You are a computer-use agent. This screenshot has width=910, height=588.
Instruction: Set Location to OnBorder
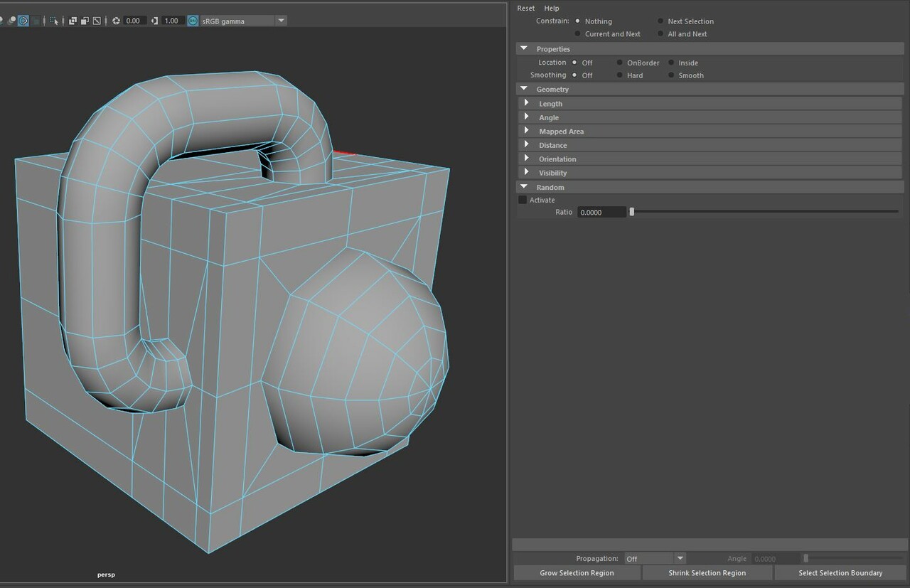[x=621, y=63]
